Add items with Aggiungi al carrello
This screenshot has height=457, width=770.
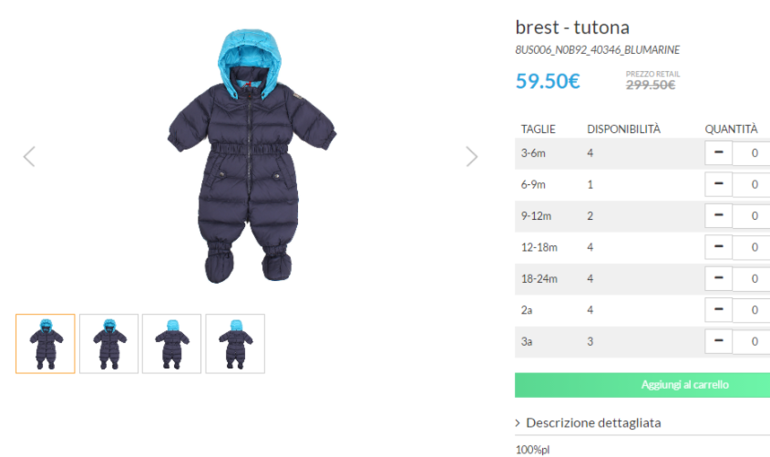pos(642,385)
